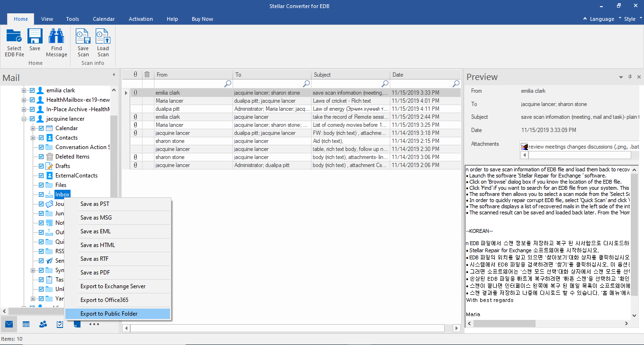Toggle checkbox for jacquine lancer mailbox
This screenshot has height=345, width=644.
point(32,119)
